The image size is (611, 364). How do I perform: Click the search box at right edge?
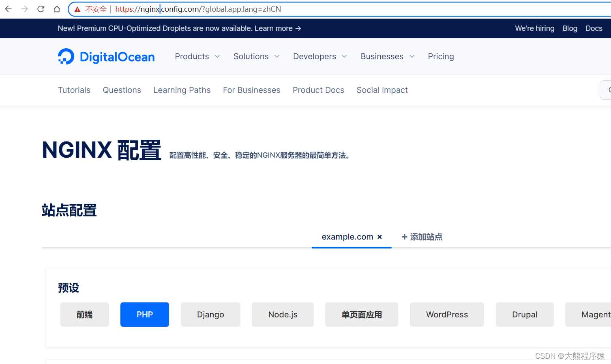(x=605, y=90)
